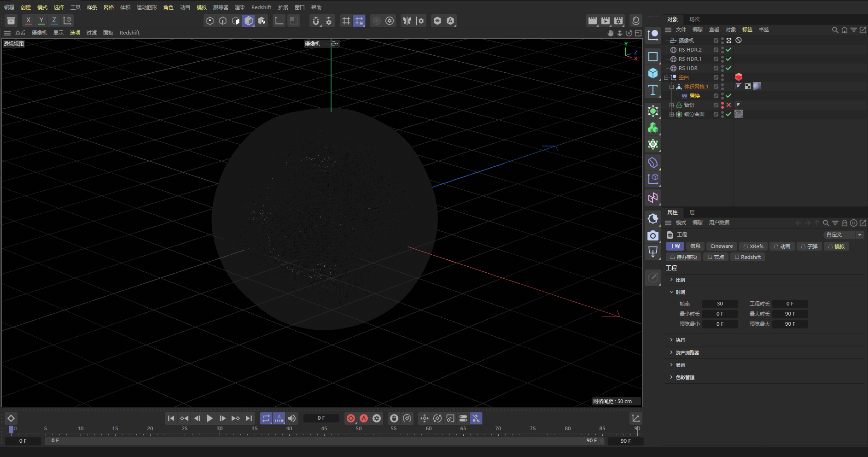Toggle enable checkmark for RS HDR
The image size is (868, 457).
(729, 68)
